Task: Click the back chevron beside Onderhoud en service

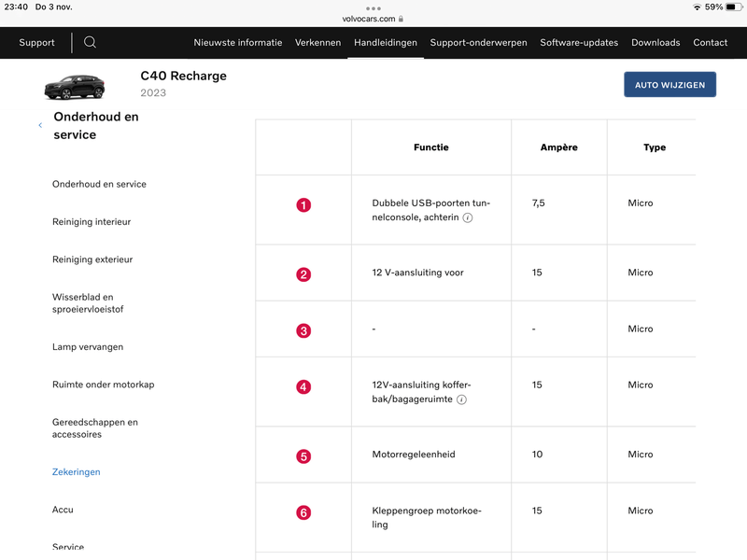Action: point(40,125)
